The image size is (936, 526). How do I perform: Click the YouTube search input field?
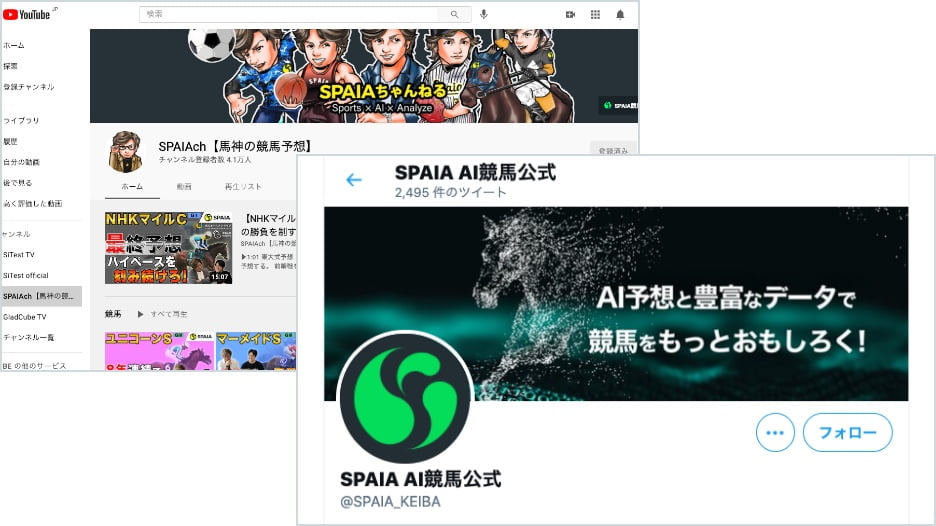pos(290,14)
